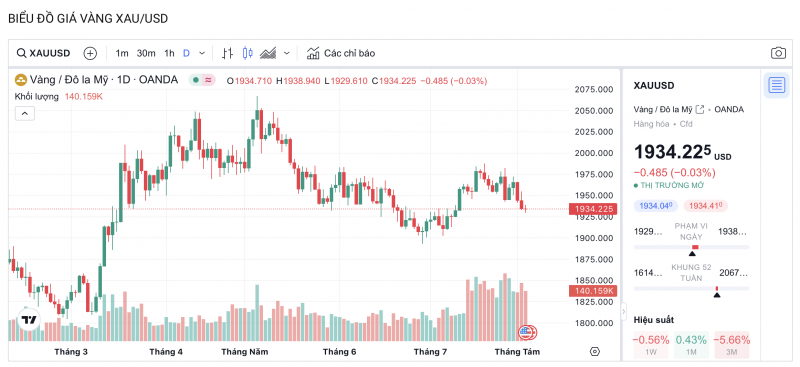Open the watchlist details panel icon
Viewport: 800px width, 367px height.
tap(777, 85)
